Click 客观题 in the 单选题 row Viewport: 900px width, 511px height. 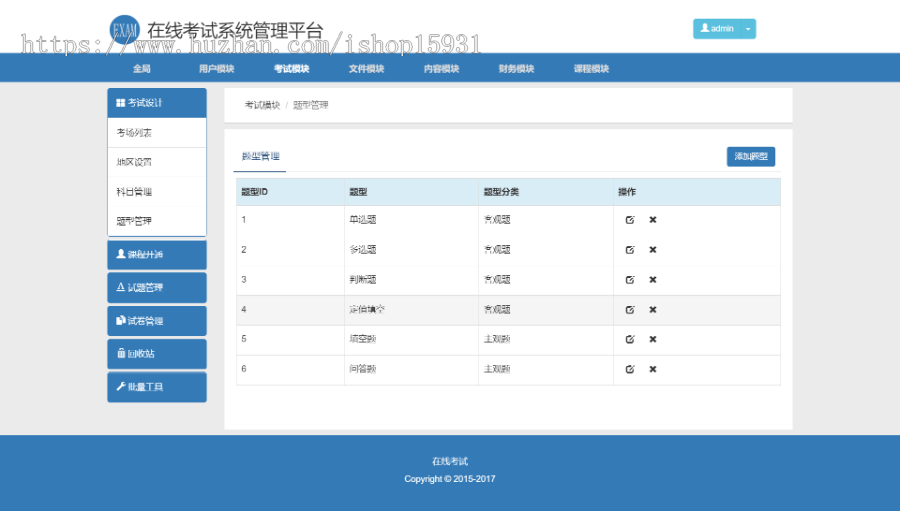[497, 220]
